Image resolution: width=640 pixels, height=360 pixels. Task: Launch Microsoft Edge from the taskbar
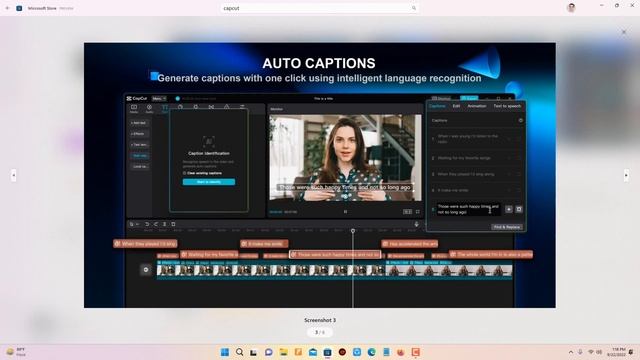(371, 352)
